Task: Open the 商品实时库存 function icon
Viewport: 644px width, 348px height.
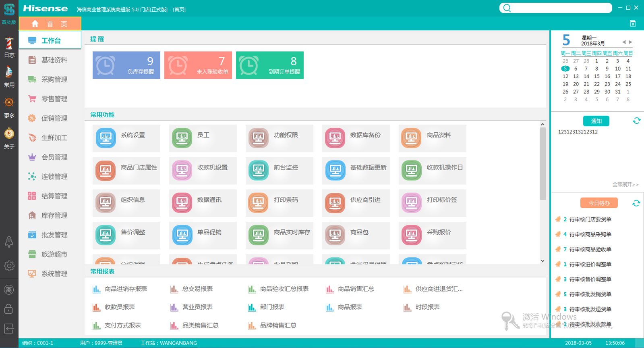Action: pos(259,235)
